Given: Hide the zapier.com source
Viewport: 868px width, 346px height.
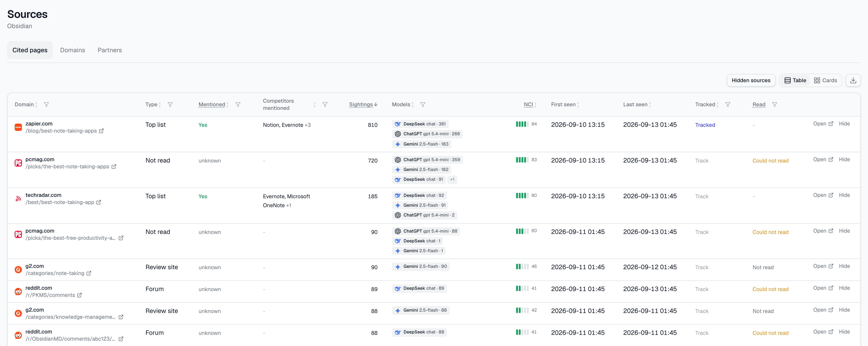Looking at the screenshot, I should tap(844, 124).
